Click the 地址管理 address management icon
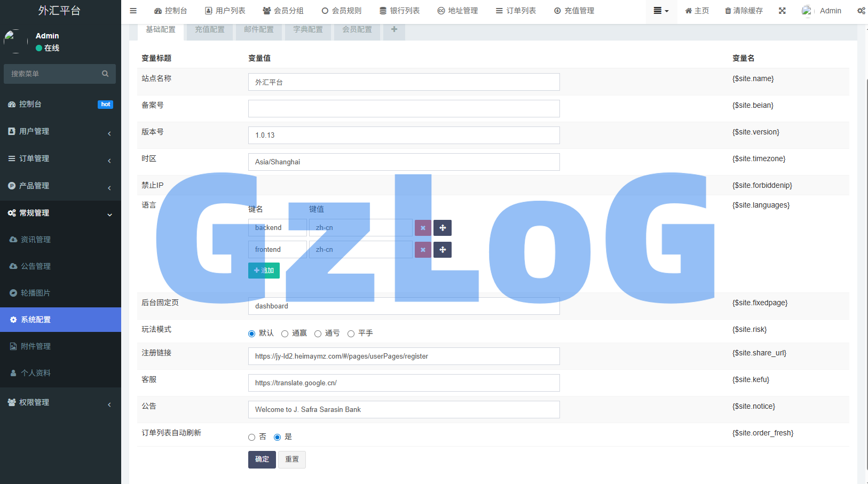Viewport: 868px width, 484px height. click(x=457, y=10)
